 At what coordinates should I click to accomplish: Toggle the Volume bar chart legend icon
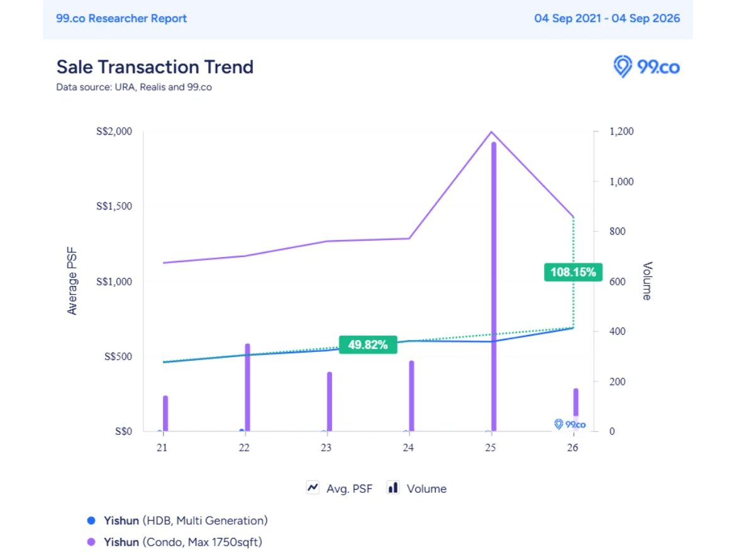click(393, 488)
